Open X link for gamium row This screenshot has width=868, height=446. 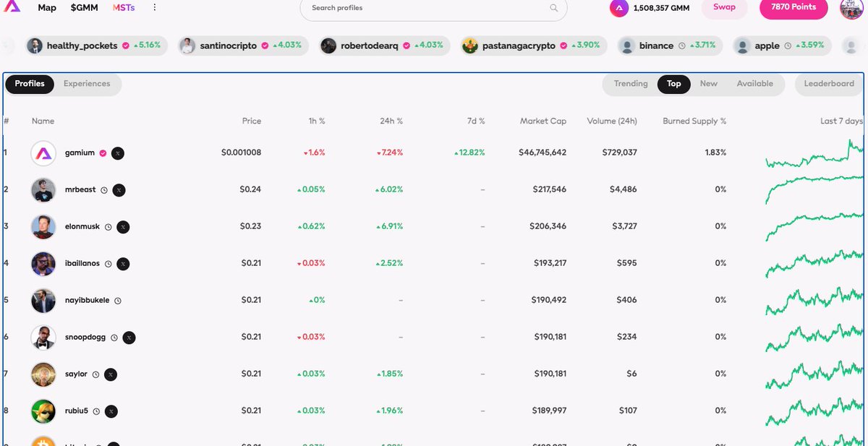click(x=116, y=153)
